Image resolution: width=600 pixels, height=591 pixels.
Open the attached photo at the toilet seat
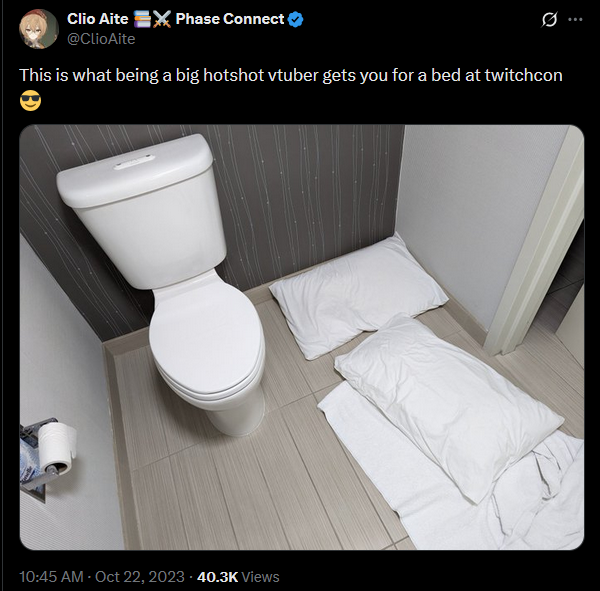[207, 337]
